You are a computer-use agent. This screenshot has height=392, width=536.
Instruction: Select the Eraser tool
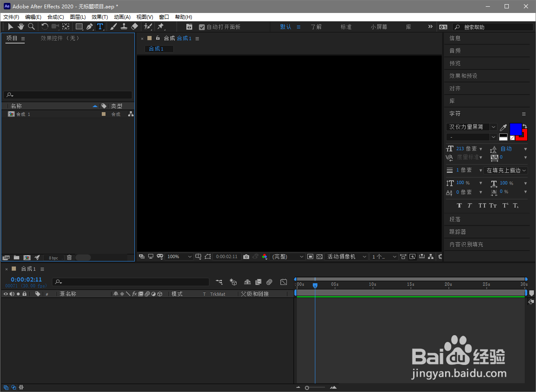click(134, 27)
